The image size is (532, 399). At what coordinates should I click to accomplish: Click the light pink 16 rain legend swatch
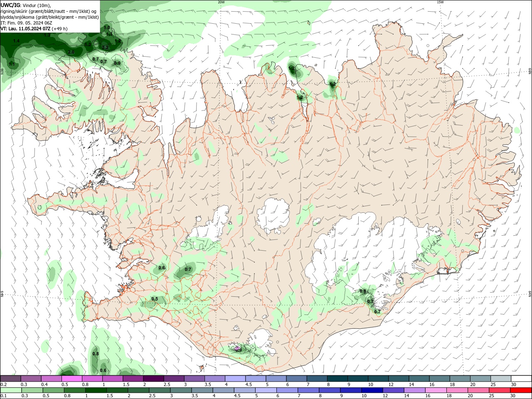point(436,390)
